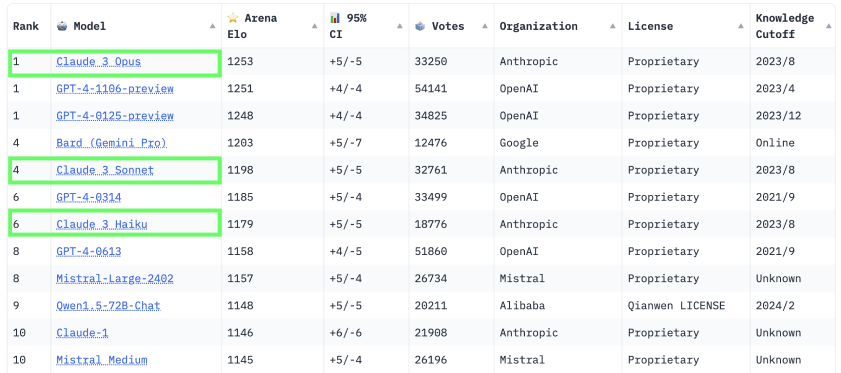Sort by the Model column arrow
This screenshot has width=841, height=373.
(213, 26)
